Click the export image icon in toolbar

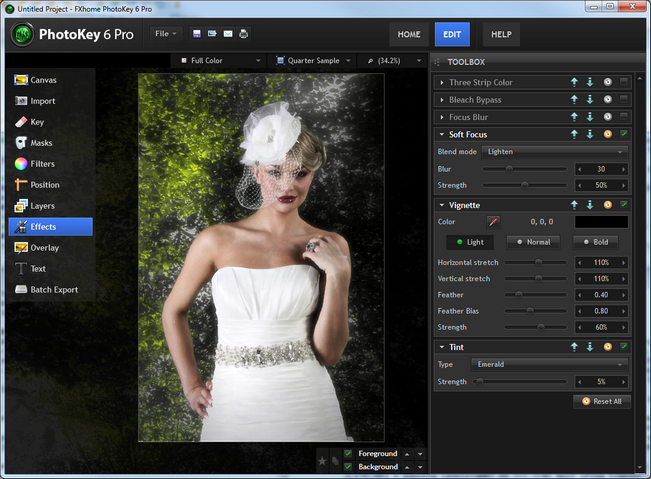(x=212, y=34)
